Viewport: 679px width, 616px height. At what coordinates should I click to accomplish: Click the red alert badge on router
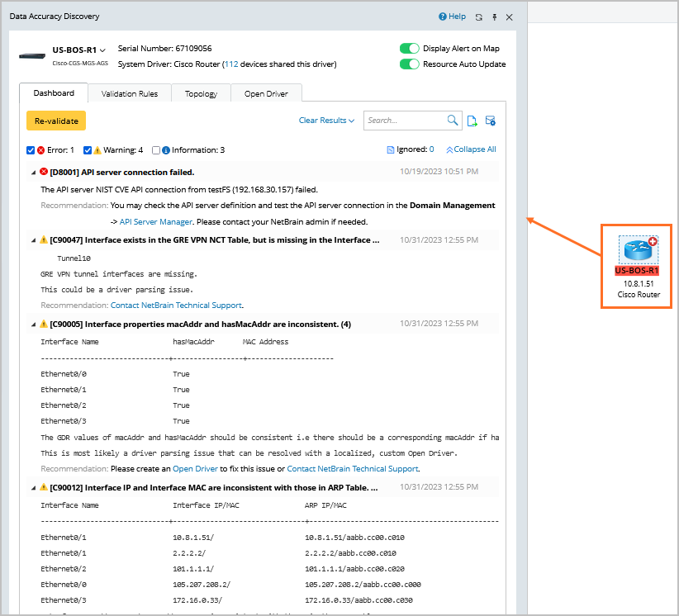click(x=653, y=242)
